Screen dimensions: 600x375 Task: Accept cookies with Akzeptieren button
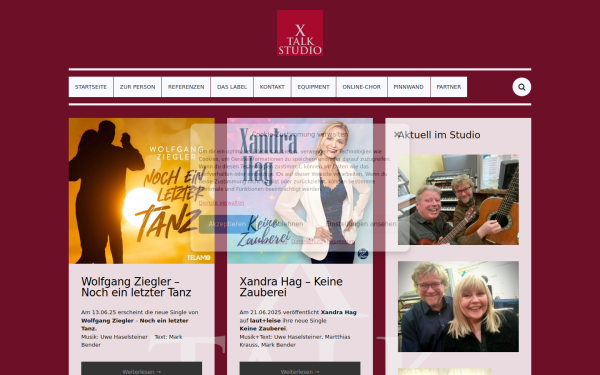click(227, 224)
